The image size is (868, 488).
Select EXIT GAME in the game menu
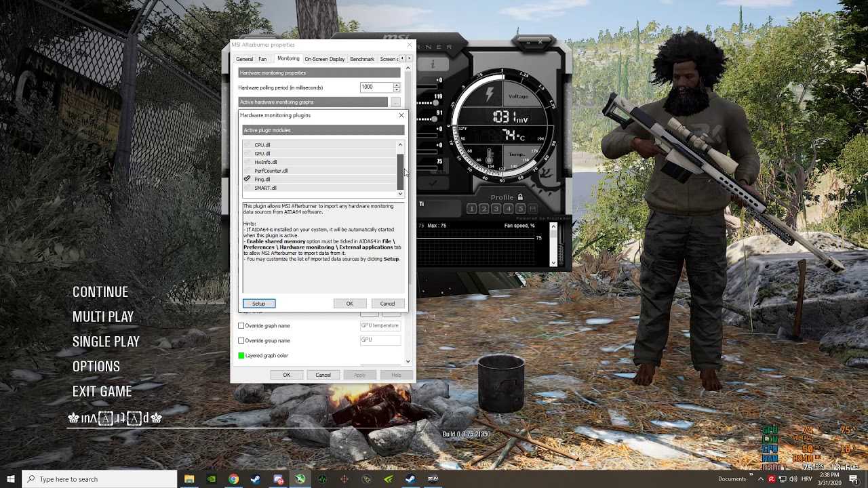click(102, 391)
